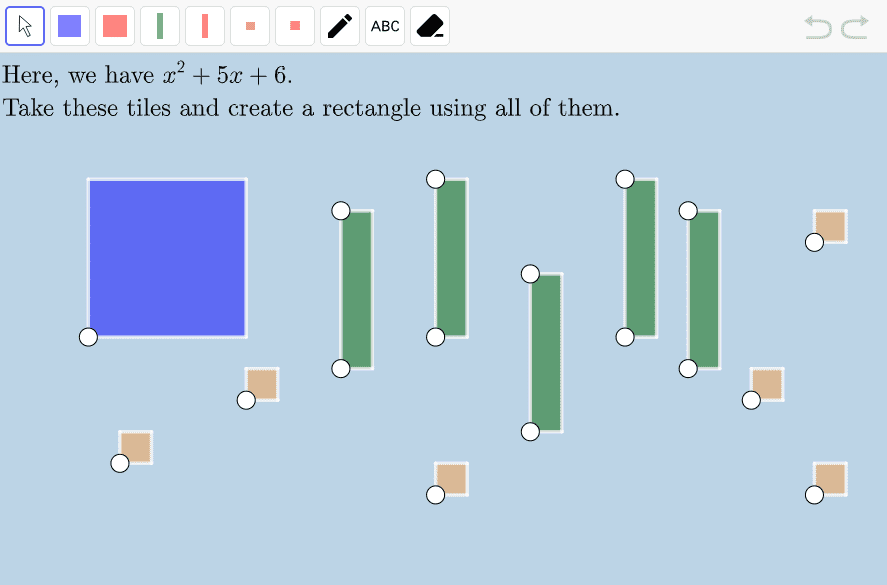Click the unit tile below the blue square

[x=136, y=448]
